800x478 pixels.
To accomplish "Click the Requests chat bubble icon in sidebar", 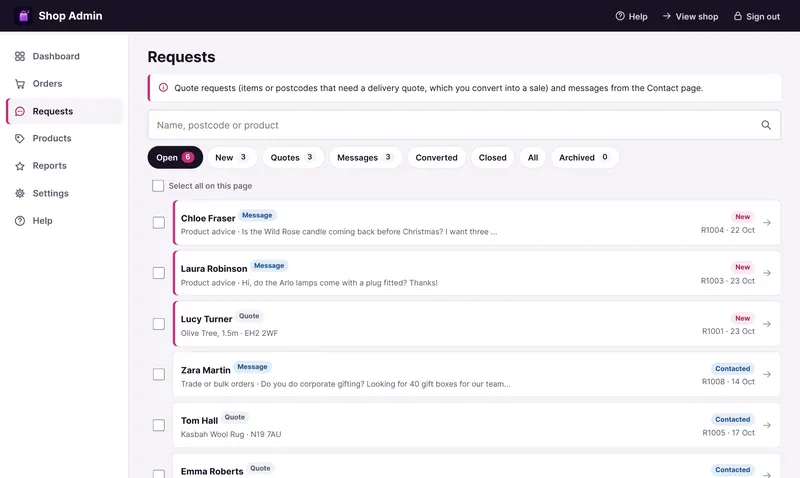I will pos(20,111).
